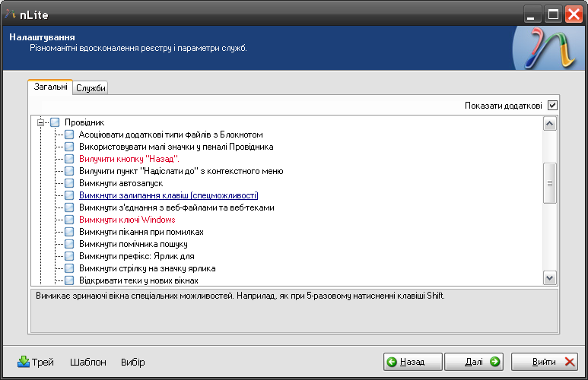This screenshot has width=588, height=380.
Task: Click the green forward arrow icon on Далі
Action: point(494,362)
